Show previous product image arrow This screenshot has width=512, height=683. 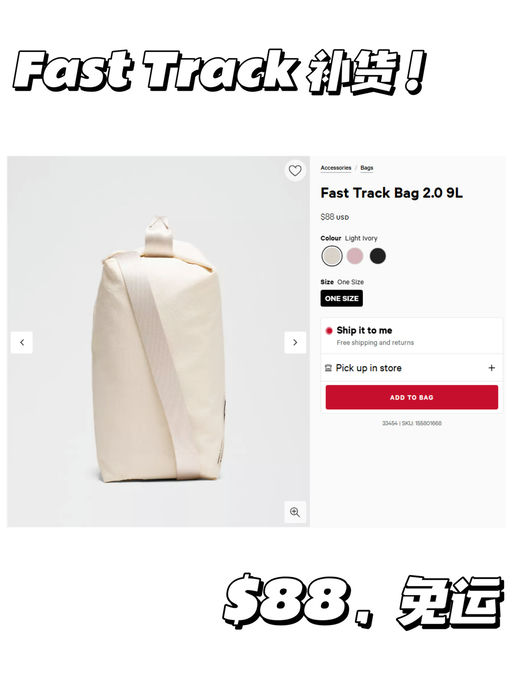[x=22, y=342]
